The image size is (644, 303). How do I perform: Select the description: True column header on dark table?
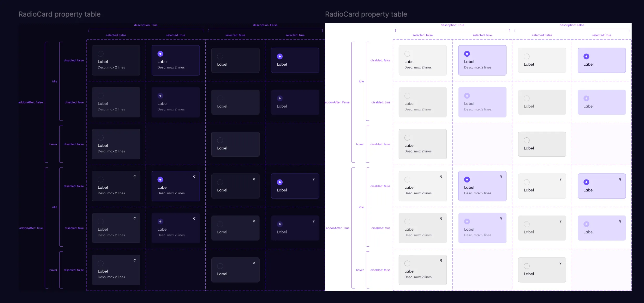146,25
